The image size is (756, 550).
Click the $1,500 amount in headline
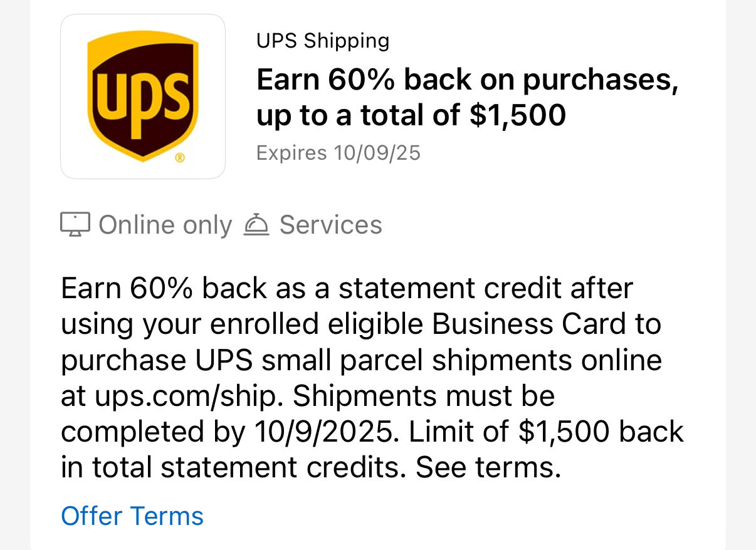click(x=517, y=115)
